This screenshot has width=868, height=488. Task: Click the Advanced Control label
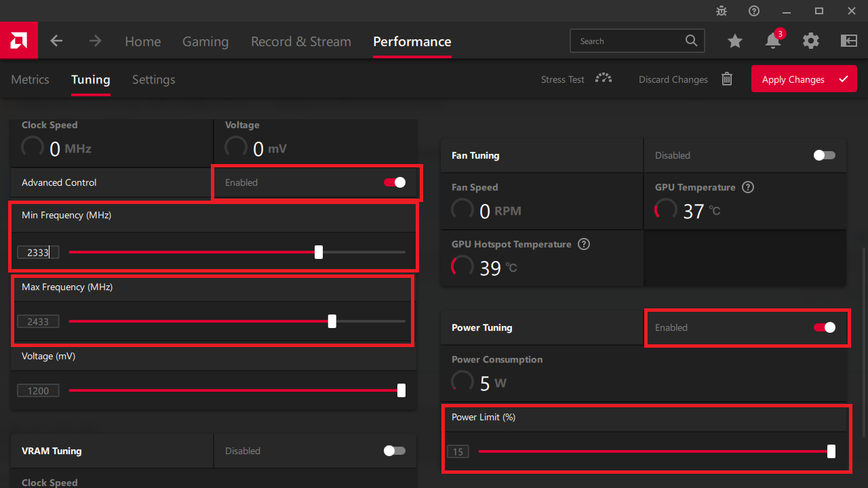59,182
